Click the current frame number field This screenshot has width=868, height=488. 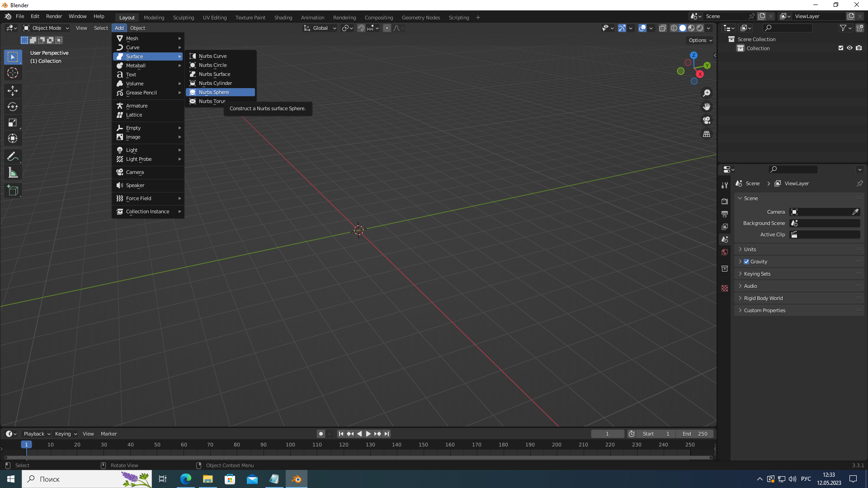[607, 434]
